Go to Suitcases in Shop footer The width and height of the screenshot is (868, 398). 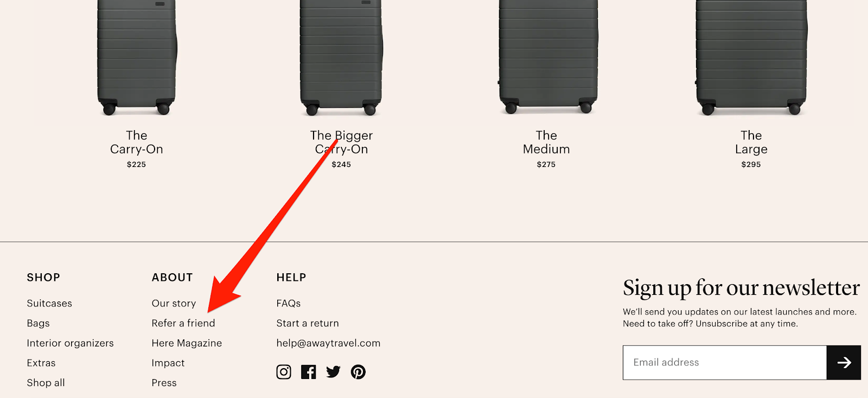pos(49,304)
